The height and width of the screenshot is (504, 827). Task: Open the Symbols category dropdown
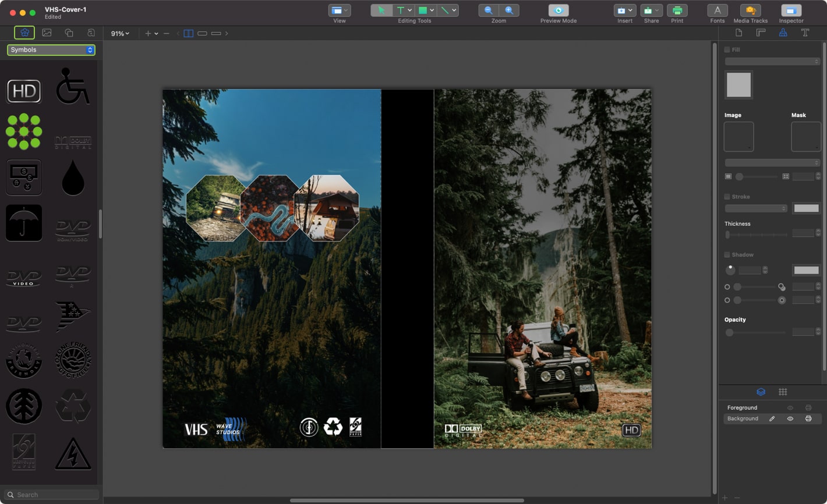tap(51, 49)
